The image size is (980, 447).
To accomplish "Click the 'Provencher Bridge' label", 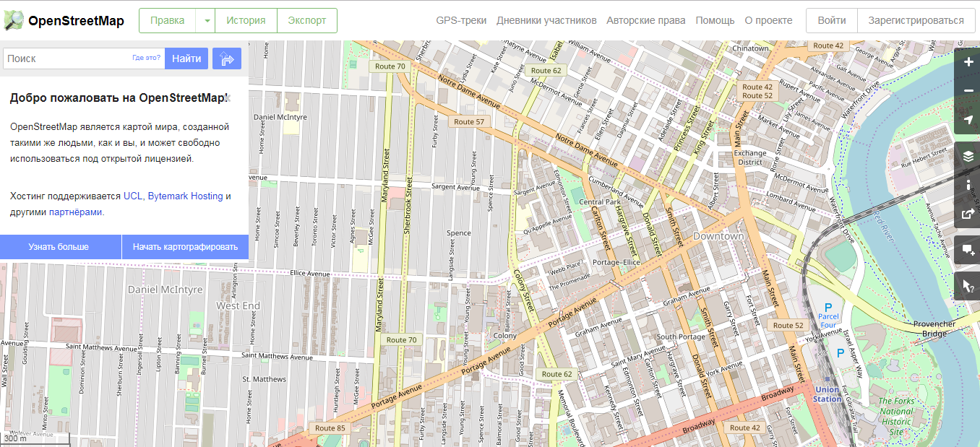I will (934, 329).
